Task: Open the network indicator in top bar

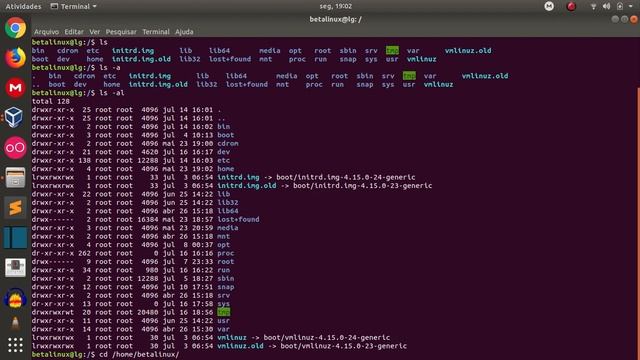Action: tap(593, 6)
